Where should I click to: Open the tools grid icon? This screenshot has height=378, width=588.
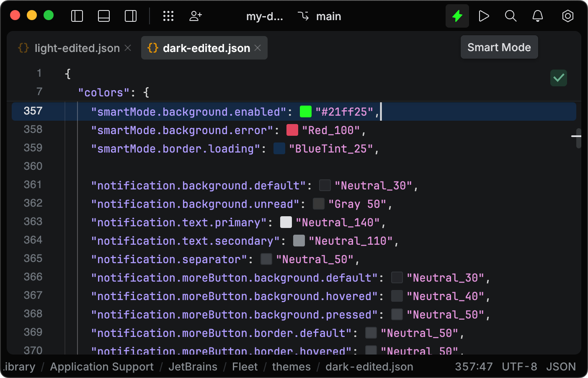(168, 16)
